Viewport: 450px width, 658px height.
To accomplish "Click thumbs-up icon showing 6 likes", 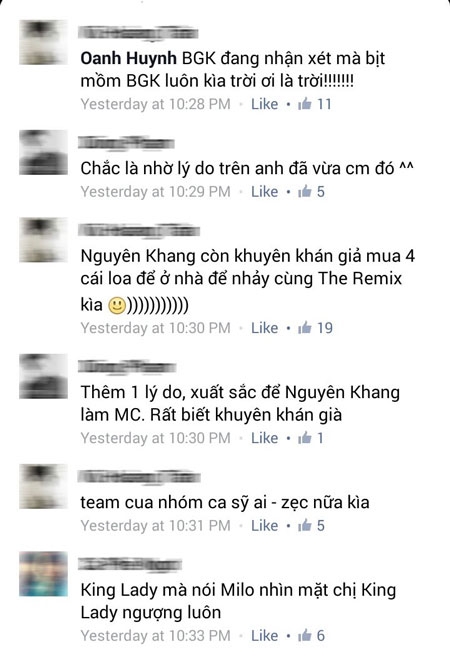I will 305,635.
